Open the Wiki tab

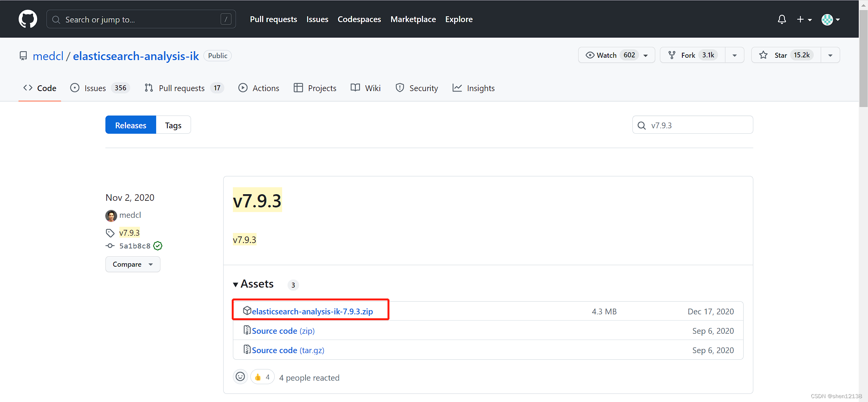365,88
